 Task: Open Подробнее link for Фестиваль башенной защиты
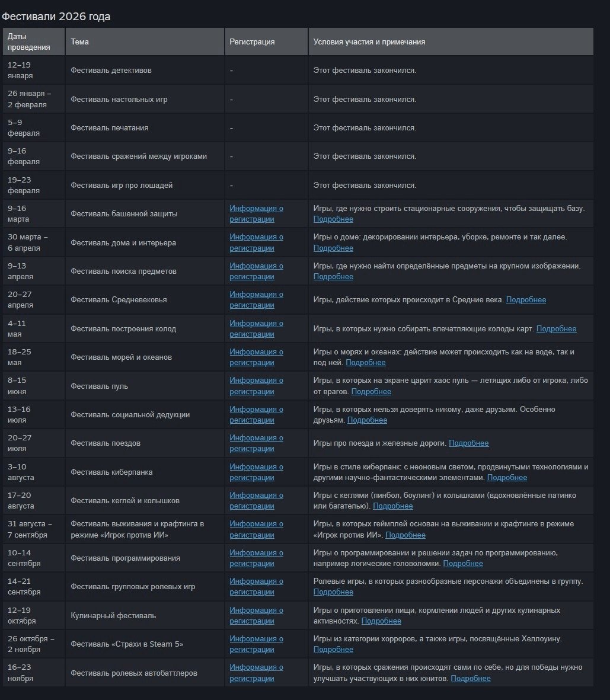pyautogui.click(x=333, y=219)
